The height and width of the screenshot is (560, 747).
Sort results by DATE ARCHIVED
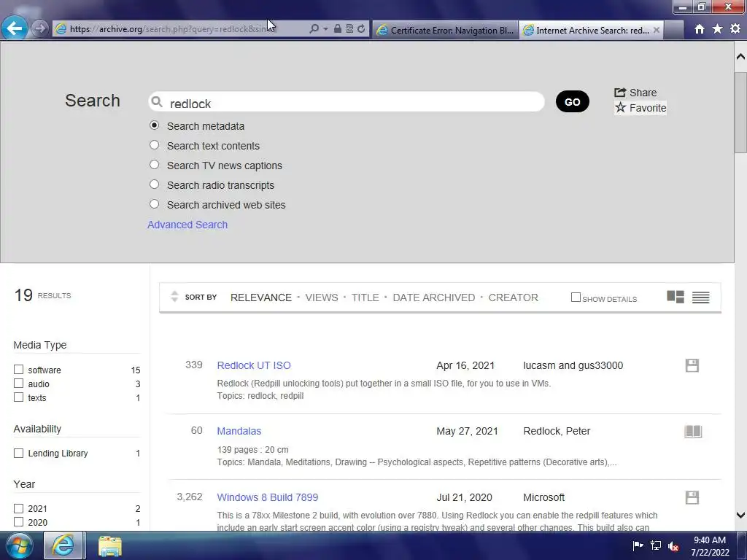point(433,297)
